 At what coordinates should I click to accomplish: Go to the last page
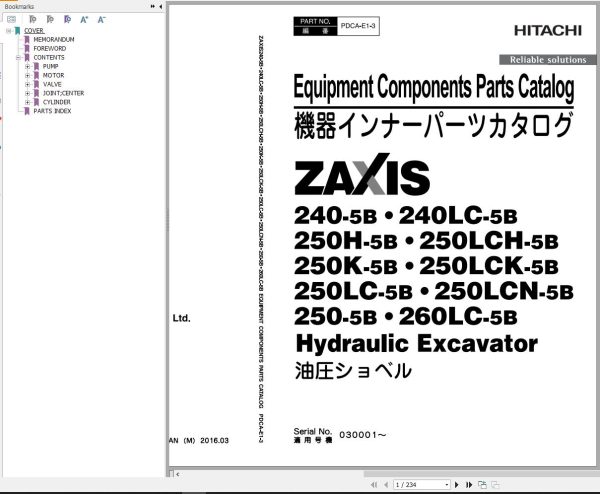469,485
